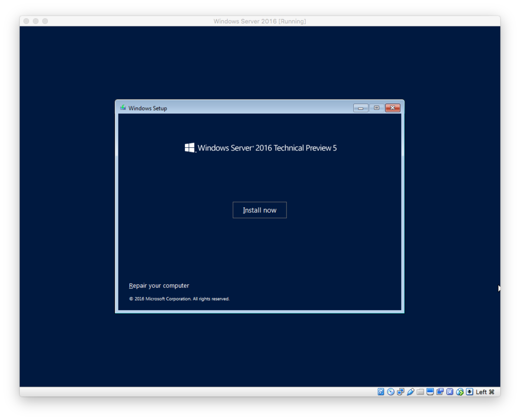This screenshot has height=420, width=520.
Task: Click the Windows logo beside Server 2016 title
Action: [x=190, y=148]
